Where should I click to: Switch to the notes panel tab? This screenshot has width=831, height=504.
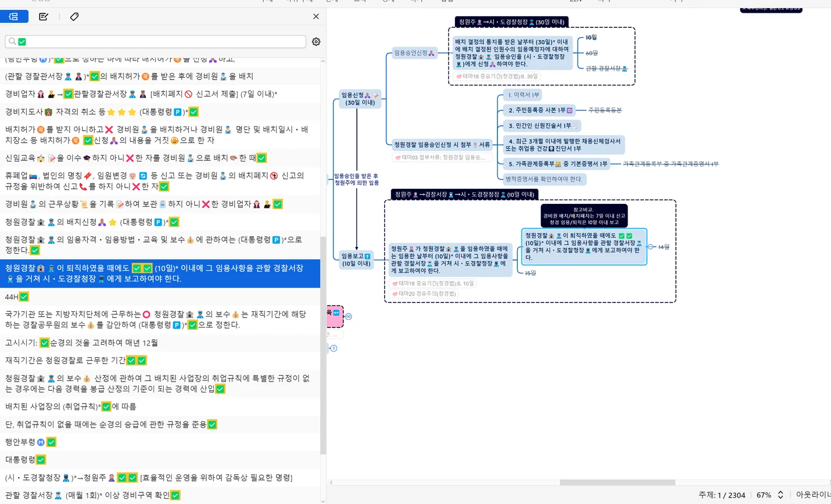point(44,17)
